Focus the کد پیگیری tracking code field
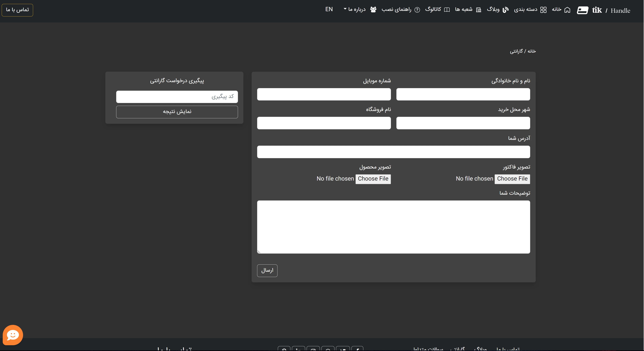The width and height of the screenshot is (644, 351). coord(177,97)
